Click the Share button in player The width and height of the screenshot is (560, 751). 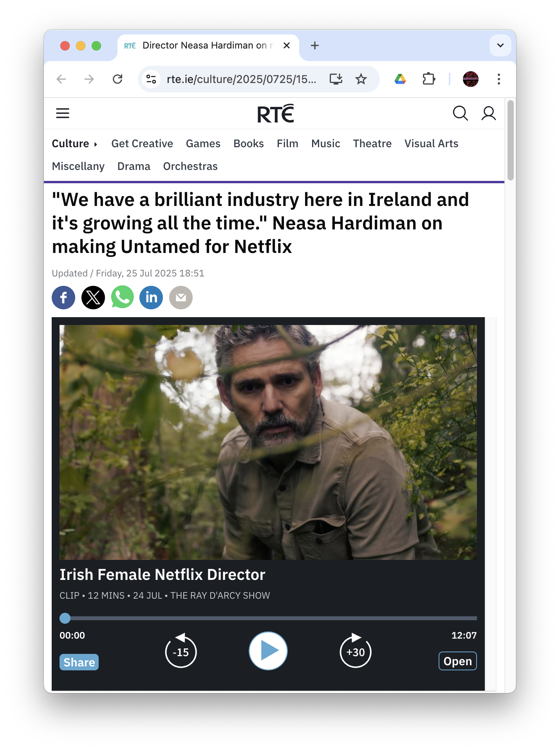coord(79,662)
